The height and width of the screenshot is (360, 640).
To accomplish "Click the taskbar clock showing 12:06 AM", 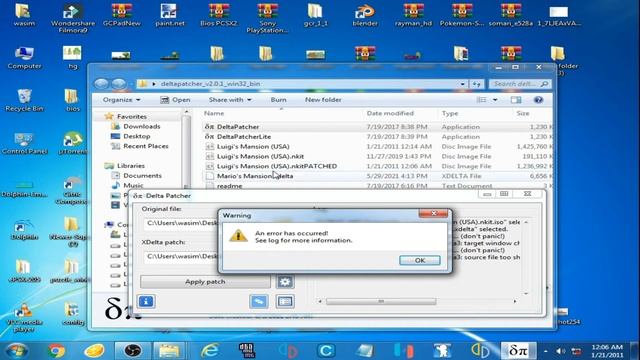I will (607, 351).
